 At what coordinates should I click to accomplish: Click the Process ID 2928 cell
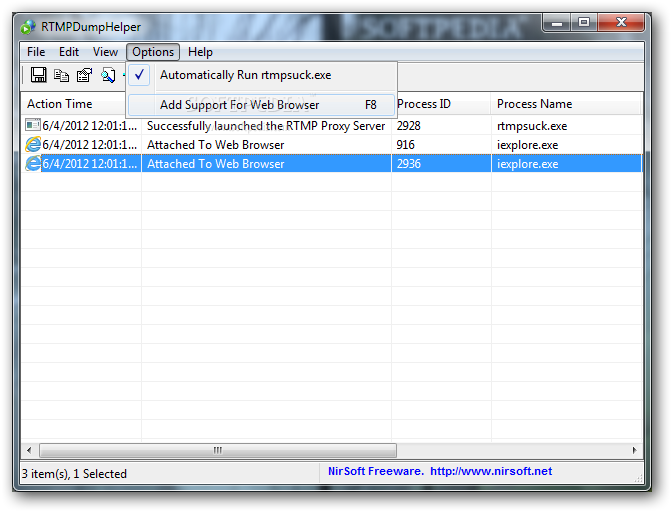[408, 126]
